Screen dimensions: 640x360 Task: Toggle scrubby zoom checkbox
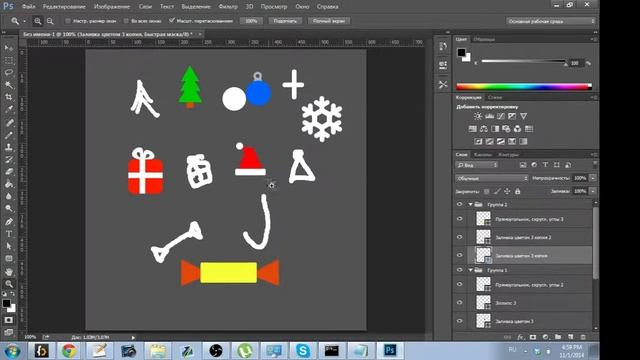(172, 20)
